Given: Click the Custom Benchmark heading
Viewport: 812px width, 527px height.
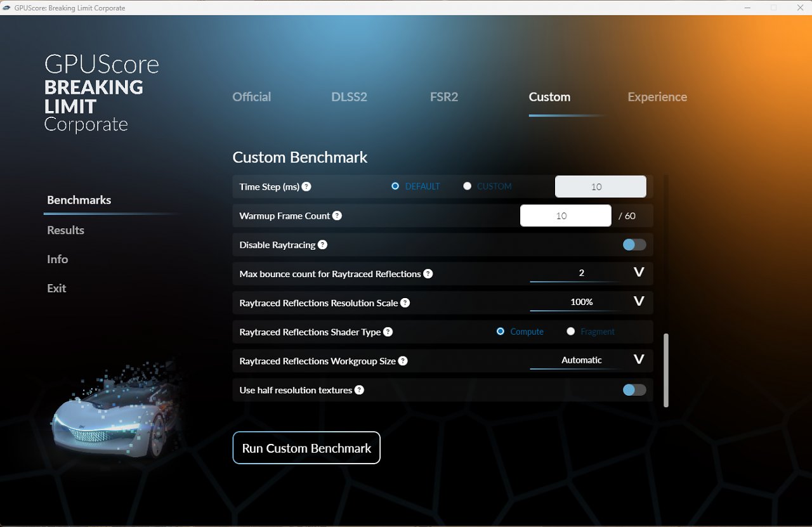Looking at the screenshot, I should point(300,157).
